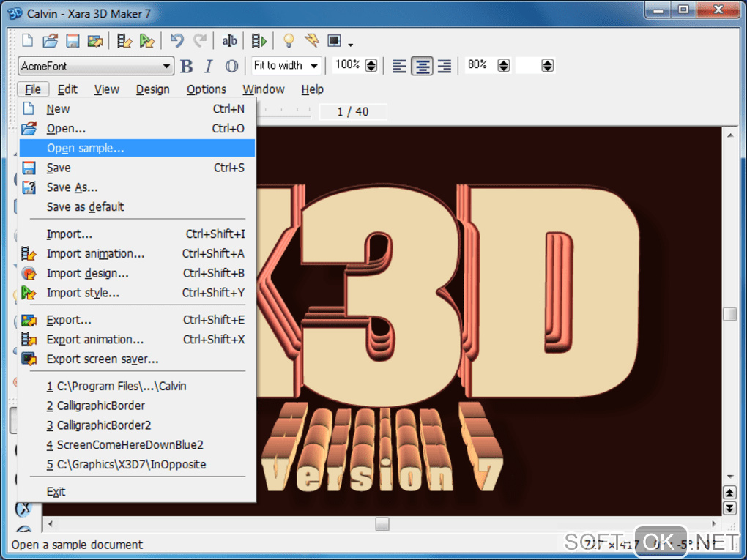This screenshot has width=747, height=560.
Task: Open the AcmeFont font dropdown
Action: pyautogui.click(x=166, y=66)
